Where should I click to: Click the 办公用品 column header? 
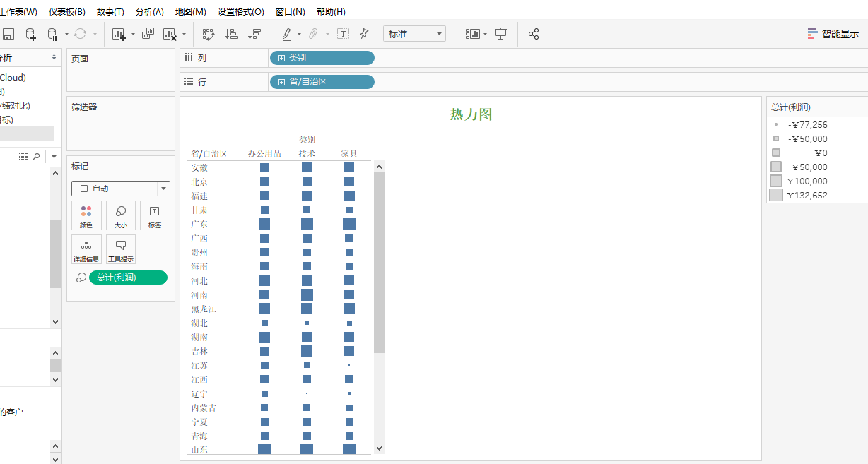264,153
